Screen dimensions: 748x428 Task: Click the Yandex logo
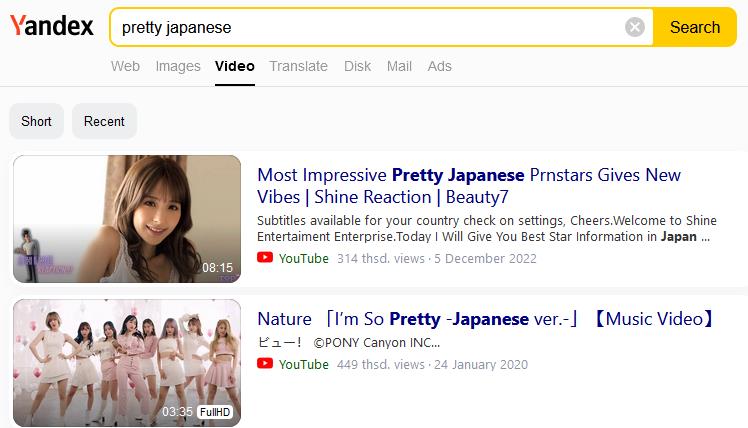(x=52, y=26)
